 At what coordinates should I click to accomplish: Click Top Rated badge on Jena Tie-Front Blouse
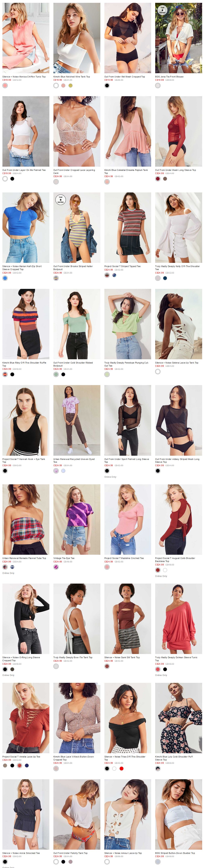(163, 10)
